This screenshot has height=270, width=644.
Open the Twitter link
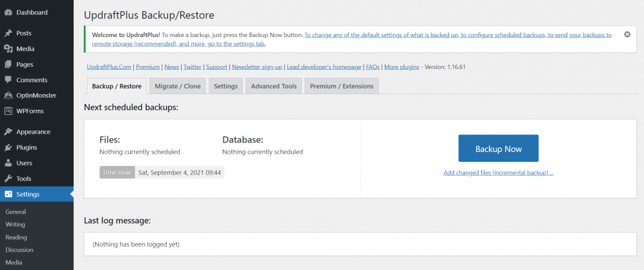point(192,67)
